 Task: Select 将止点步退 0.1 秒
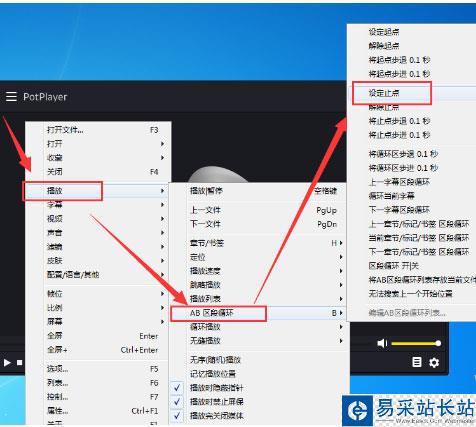tap(412, 121)
